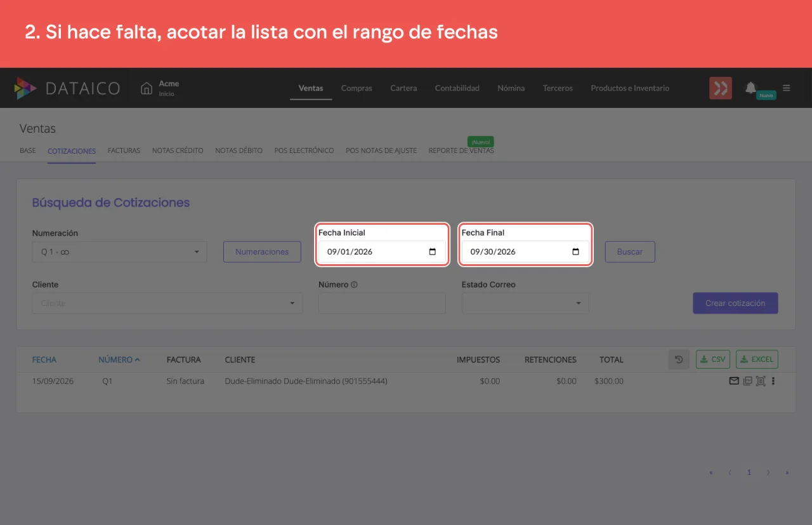Open the notifications bell
The width and height of the screenshot is (812, 525).
coord(750,88)
